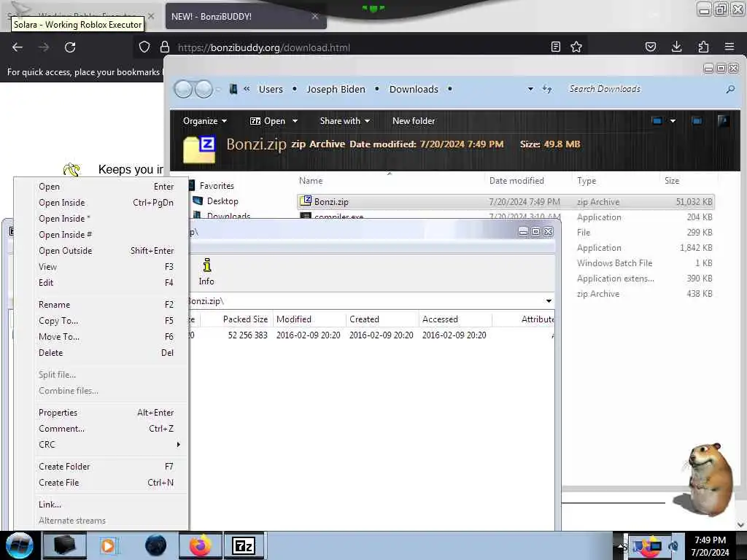The width and height of the screenshot is (747, 560).
Task: Click the Explorer preview pane icon
Action: pyautogui.click(x=697, y=121)
